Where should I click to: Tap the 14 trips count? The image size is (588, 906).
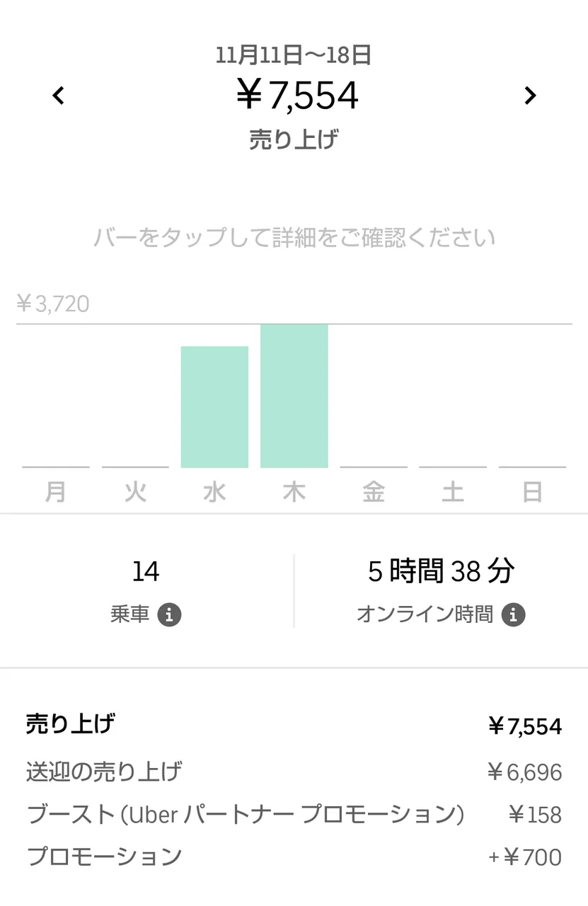click(146, 571)
